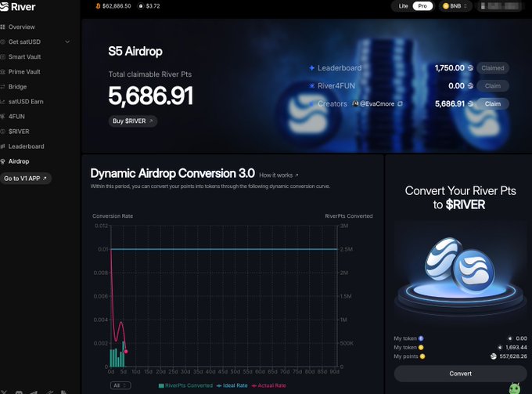Click the River icon beside 557,628.26 points
The width and height of the screenshot is (532, 394).
click(x=494, y=356)
